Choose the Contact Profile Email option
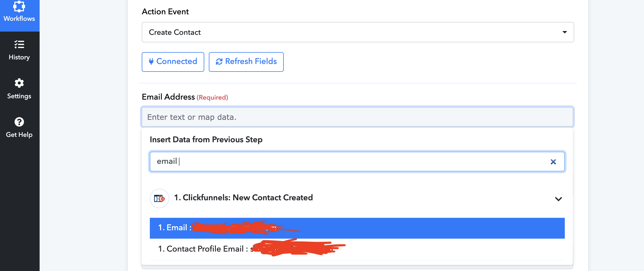 (x=357, y=249)
